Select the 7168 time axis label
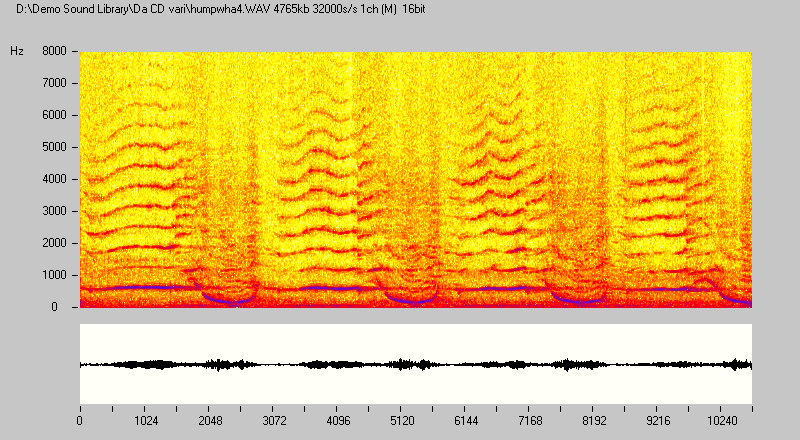800x440 pixels. [531, 421]
